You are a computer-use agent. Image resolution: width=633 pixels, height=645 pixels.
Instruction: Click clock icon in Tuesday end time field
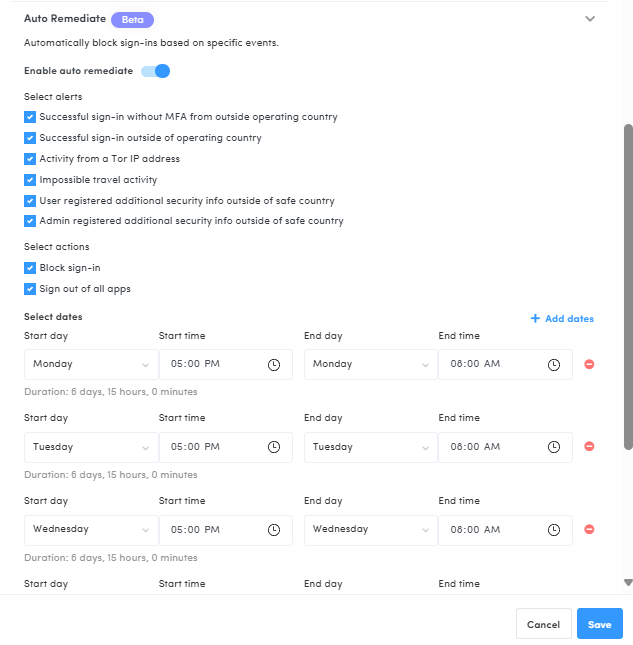pos(553,447)
